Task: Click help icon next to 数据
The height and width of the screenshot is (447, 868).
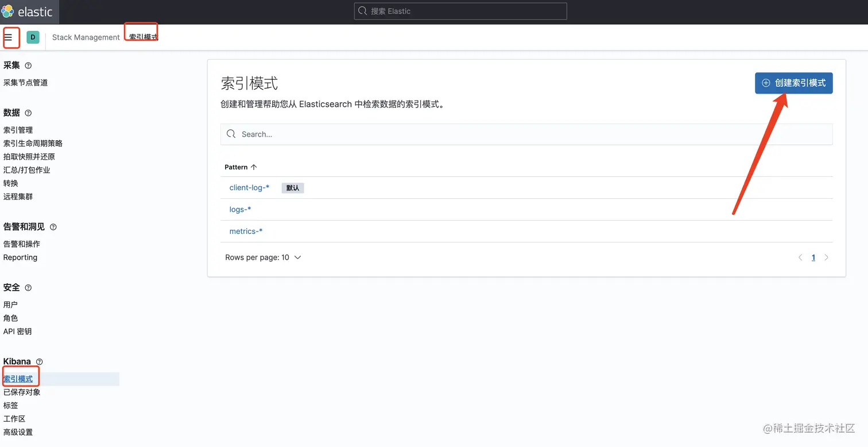Action: pos(29,113)
